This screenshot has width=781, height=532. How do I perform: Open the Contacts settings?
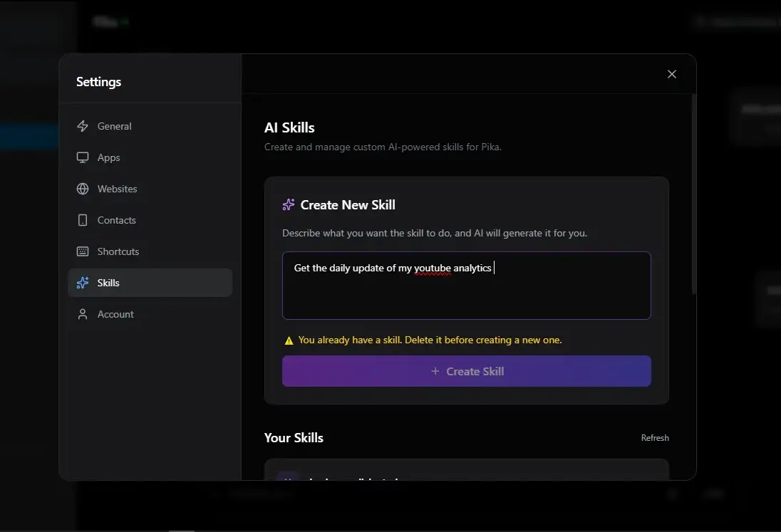116,220
